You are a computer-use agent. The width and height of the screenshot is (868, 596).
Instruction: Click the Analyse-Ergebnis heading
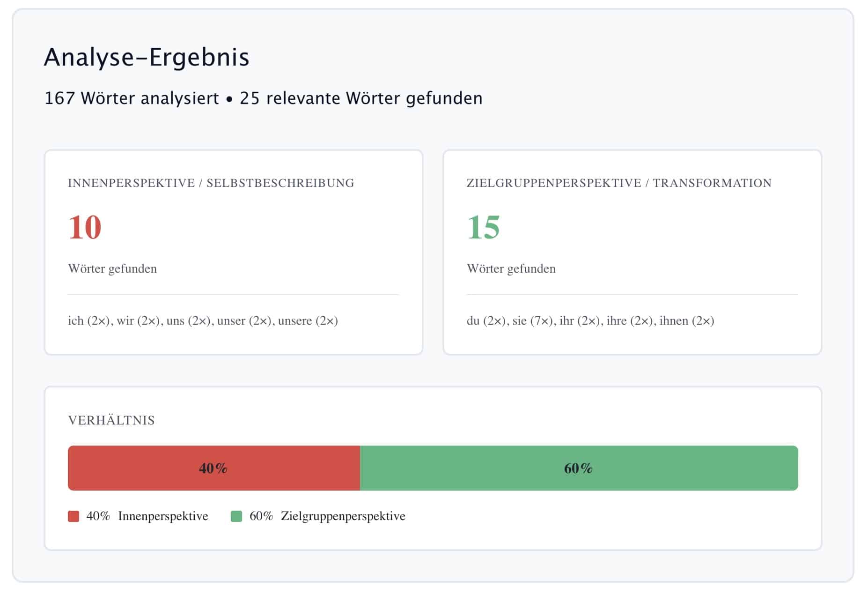click(x=147, y=57)
